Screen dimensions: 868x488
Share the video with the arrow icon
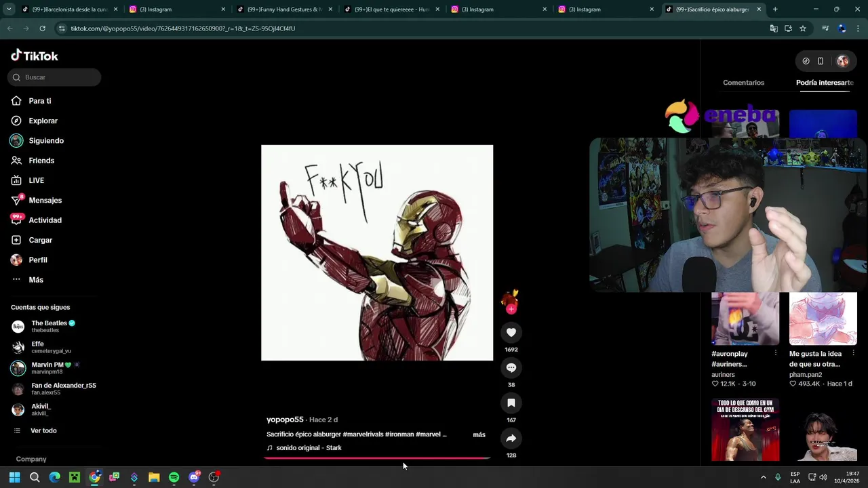click(511, 438)
